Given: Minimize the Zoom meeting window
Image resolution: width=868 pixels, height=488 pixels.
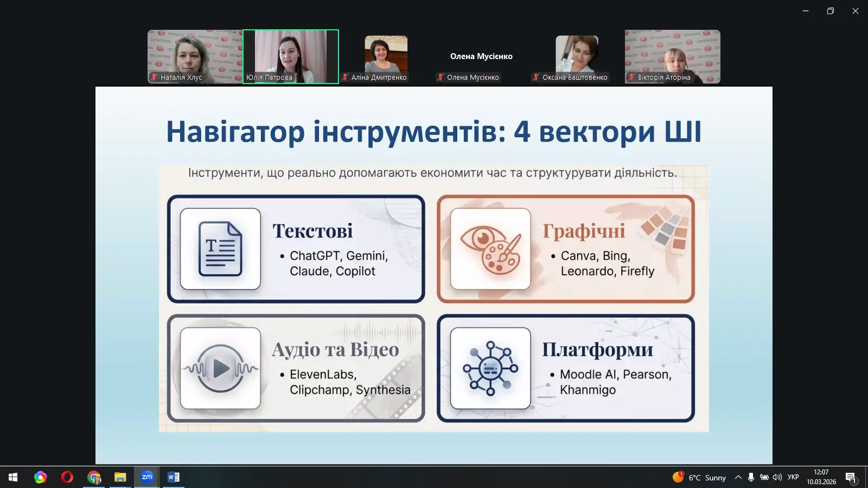Looking at the screenshot, I should coord(806,11).
